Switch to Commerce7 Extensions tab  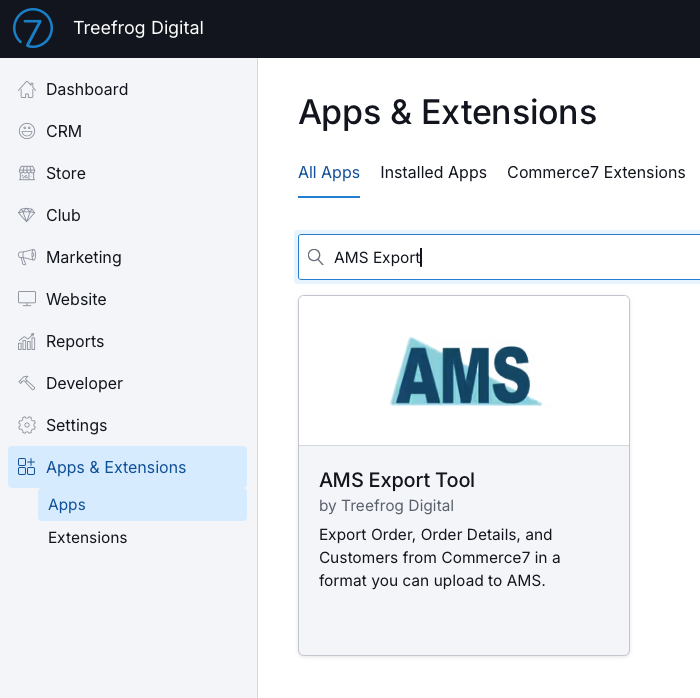pyautogui.click(x=596, y=173)
